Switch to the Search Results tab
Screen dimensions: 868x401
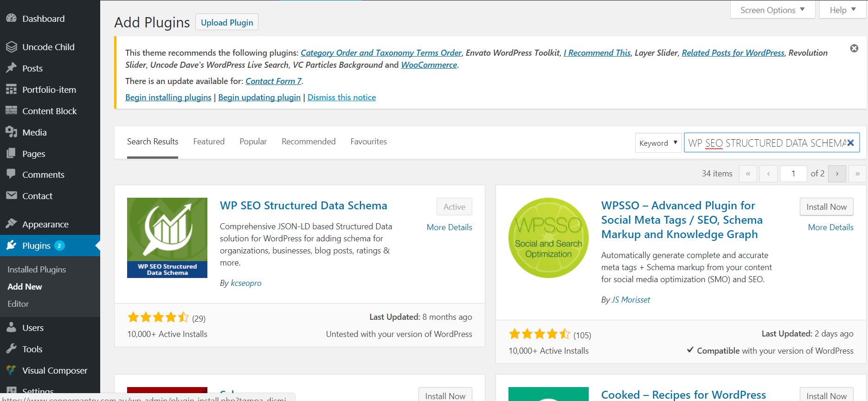[153, 142]
